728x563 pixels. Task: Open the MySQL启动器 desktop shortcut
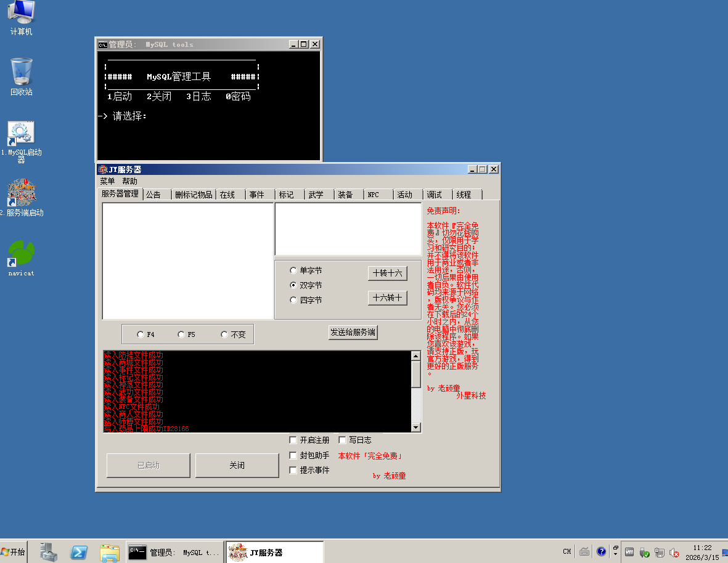click(x=21, y=134)
